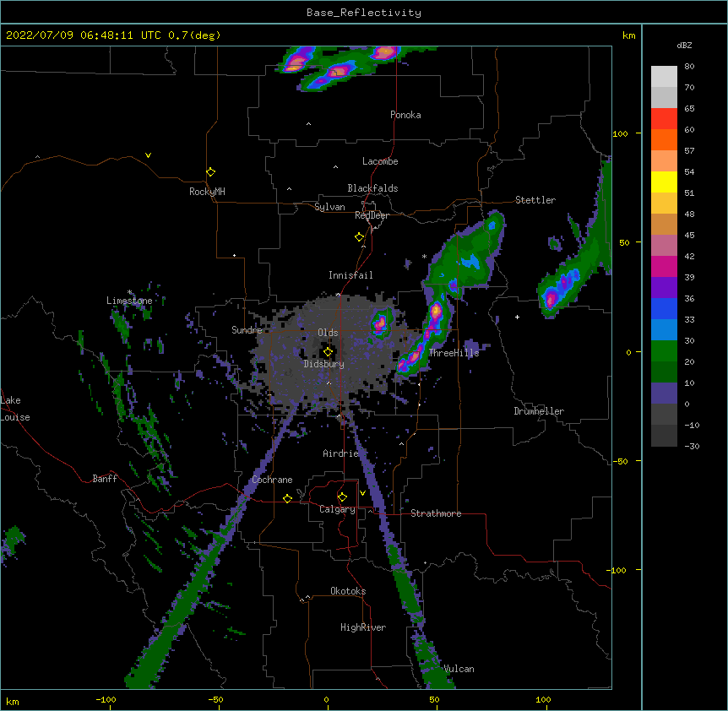The image size is (728, 711).
Task: Click the yellow diamond marker south of RedDeer
Action: pyautogui.click(x=360, y=237)
